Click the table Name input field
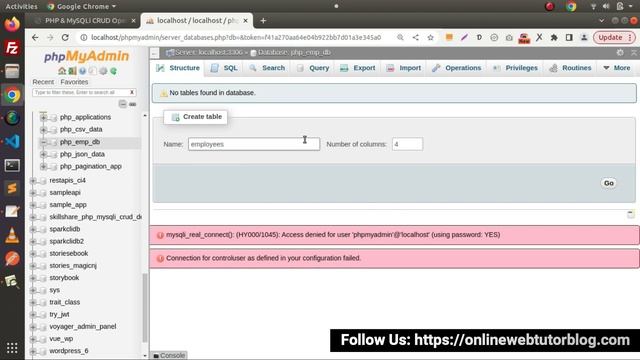The height and width of the screenshot is (360, 640). (x=254, y=144)
